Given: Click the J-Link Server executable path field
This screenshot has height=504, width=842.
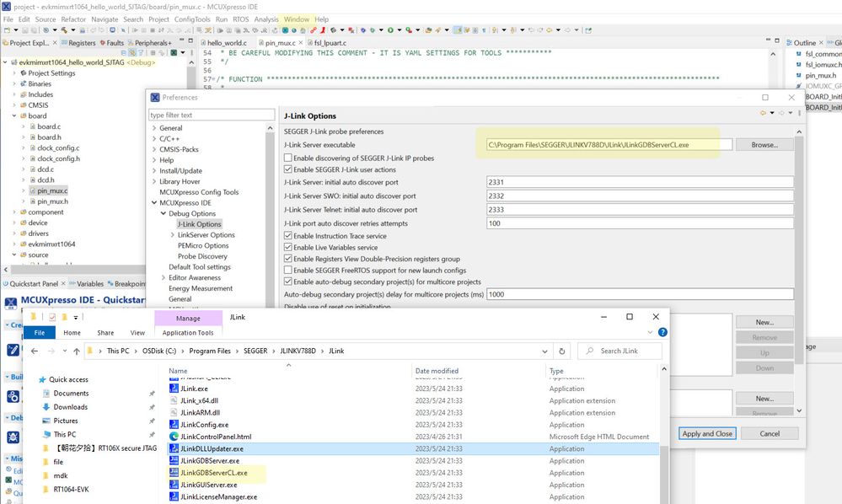Looking at the screenshot, I should click(609, 145).
